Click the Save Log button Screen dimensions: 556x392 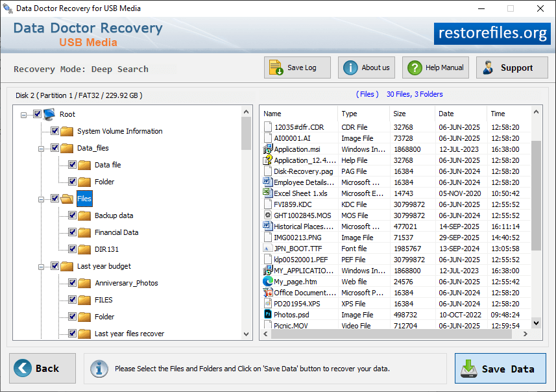(297, 67)
